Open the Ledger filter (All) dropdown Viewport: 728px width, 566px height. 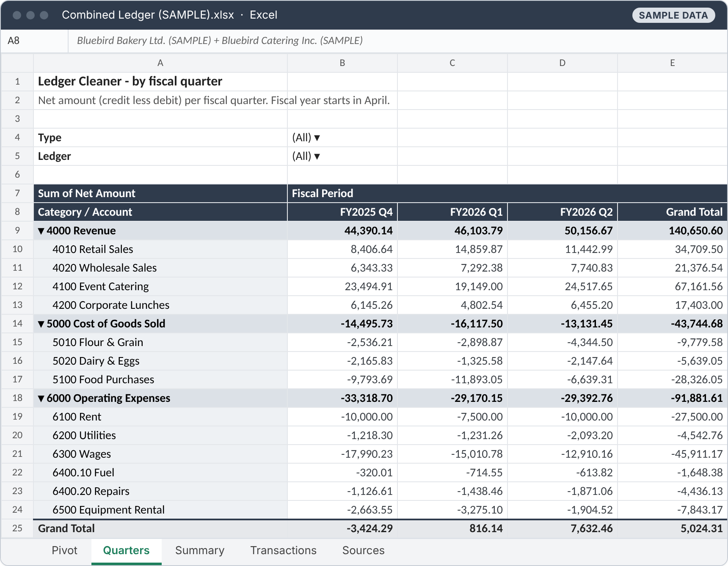317,156
